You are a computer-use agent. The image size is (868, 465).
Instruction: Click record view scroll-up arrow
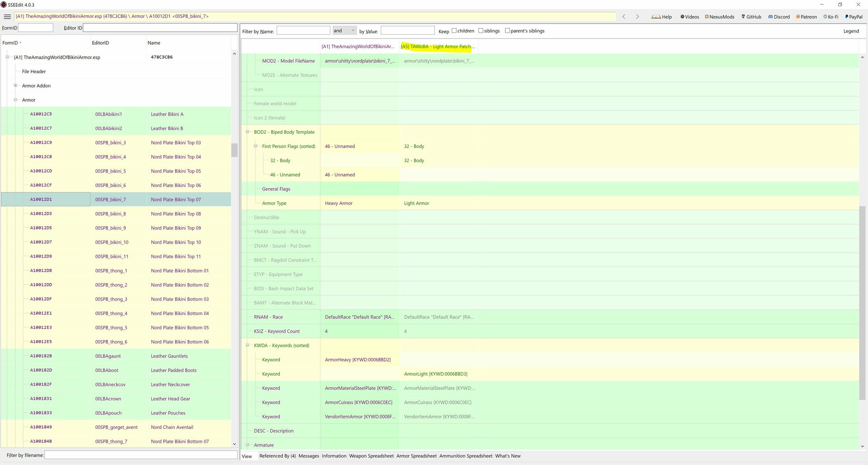[862, 57]
